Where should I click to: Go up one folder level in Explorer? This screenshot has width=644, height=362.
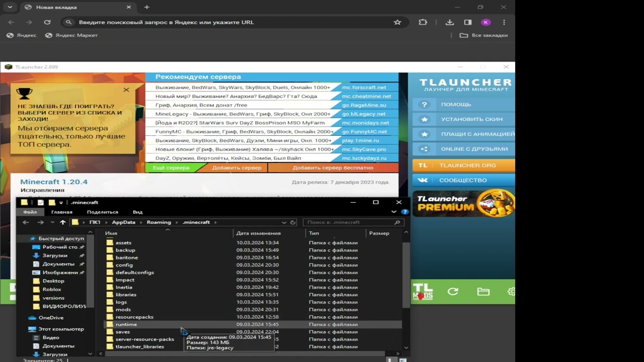click(x=62, y=222)
